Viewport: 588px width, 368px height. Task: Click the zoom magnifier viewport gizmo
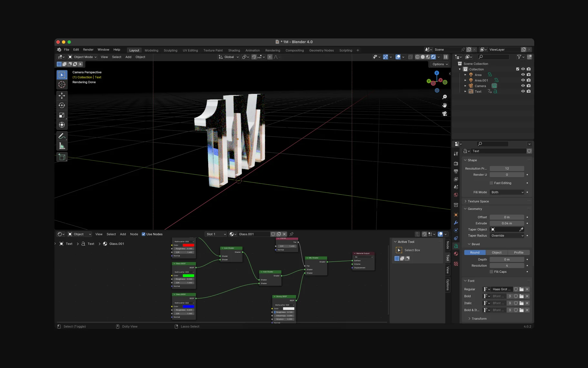(x=444, y=97)
